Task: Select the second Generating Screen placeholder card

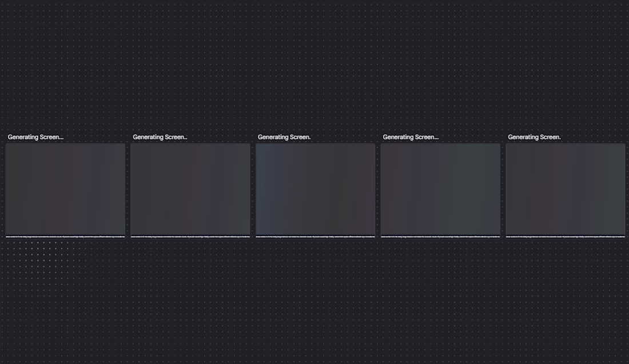Action: pyautogui.click(x=190, y=190)
